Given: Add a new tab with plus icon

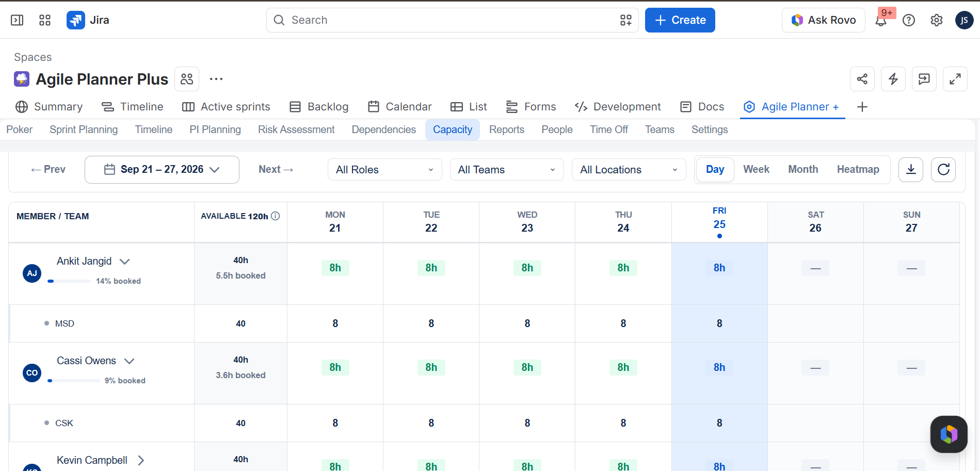Looking at the screenshot, I should tap(862, 107).
